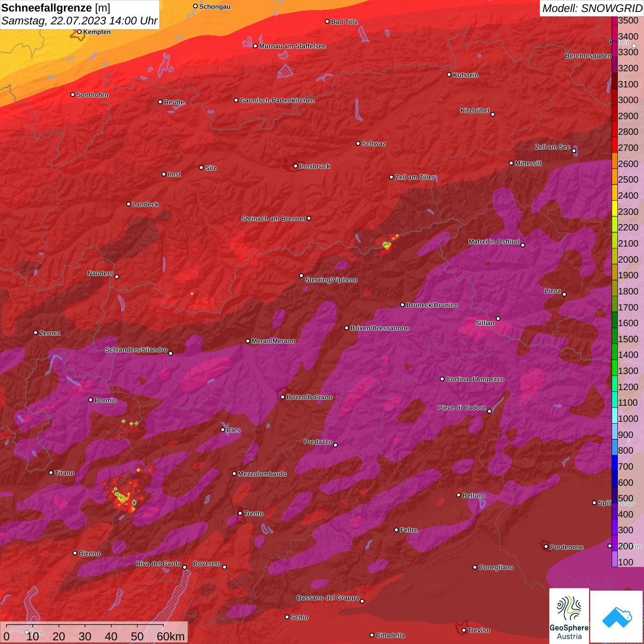Screen dimensions: 644x644
Task: Click the 'Brixen/Bressanone' label
Action: 379,328
